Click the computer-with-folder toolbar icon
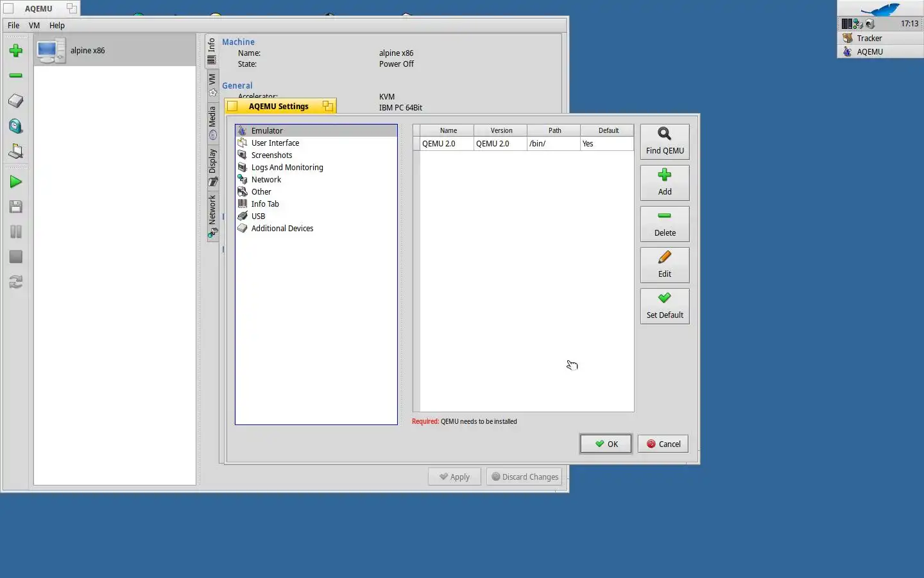The image size is (924, 578). coord(16,151)
